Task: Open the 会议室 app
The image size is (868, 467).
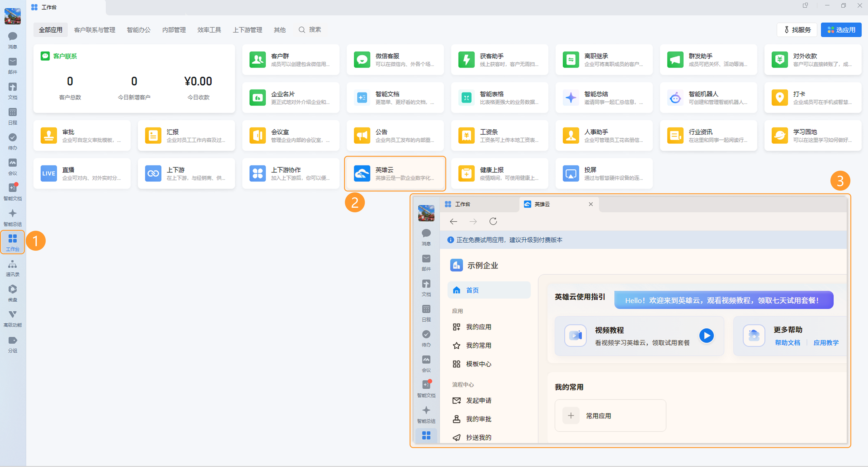Action: [290, 136]
